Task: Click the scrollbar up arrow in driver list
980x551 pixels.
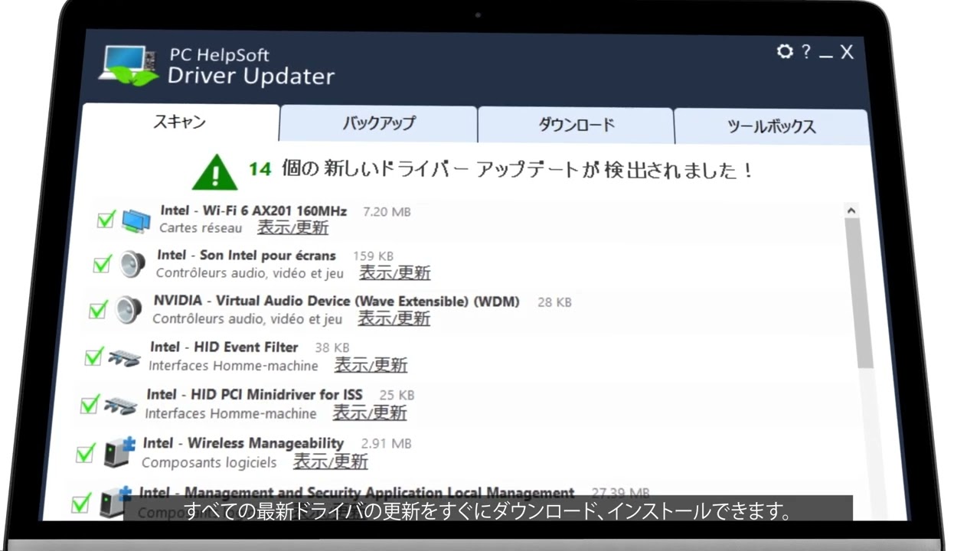Action: [851, 210]
